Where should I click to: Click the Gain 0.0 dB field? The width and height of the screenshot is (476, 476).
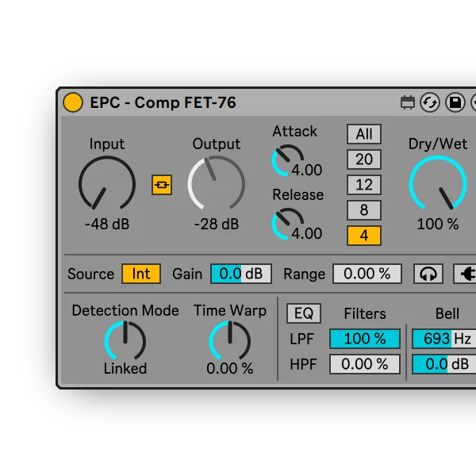[x=241, y=274]
